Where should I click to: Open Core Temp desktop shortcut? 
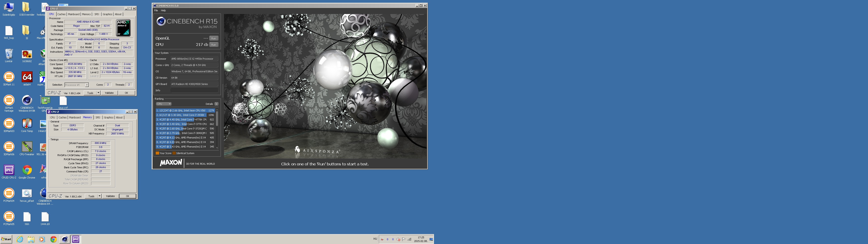coord(27,125)
